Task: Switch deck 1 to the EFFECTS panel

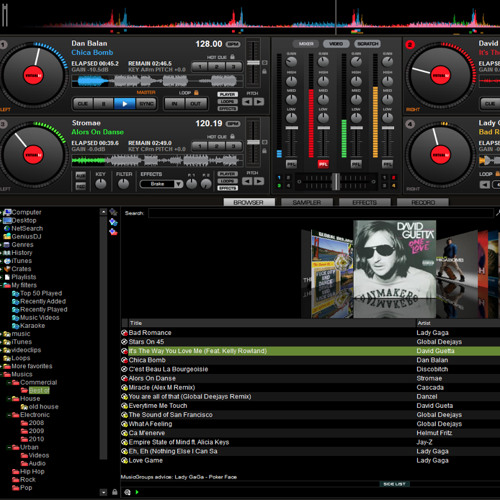Action: tap(227, 108)
